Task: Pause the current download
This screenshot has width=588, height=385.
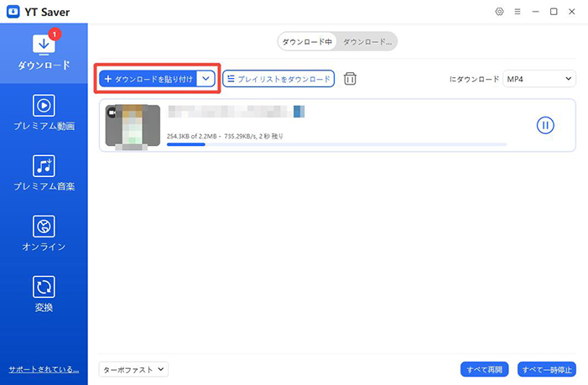Action: (x=545, y=125)
